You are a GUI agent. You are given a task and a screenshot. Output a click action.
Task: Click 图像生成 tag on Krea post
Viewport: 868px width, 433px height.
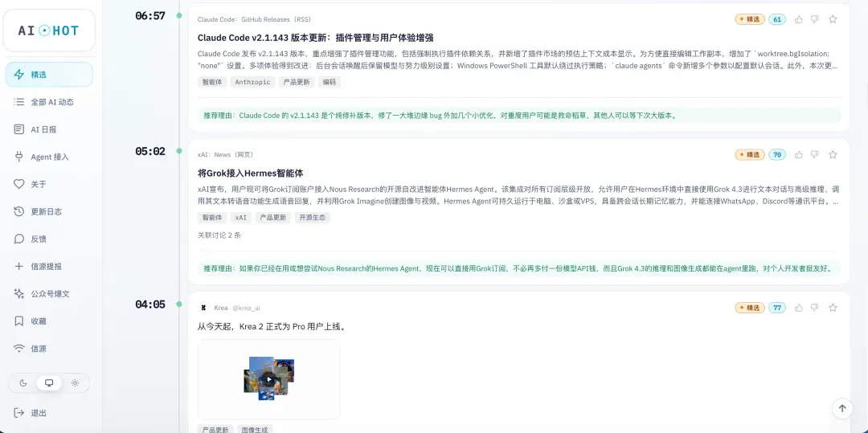(255, 430)
